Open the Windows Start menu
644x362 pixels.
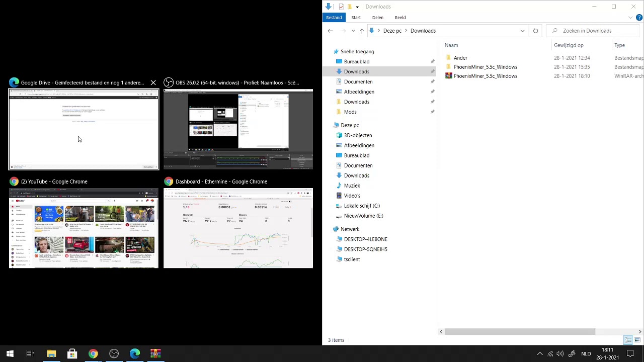click(10, 354)
